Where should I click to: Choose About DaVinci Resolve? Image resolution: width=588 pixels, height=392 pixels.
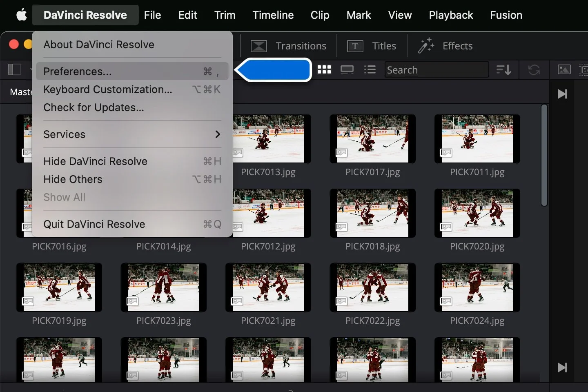tap(132, 45)
